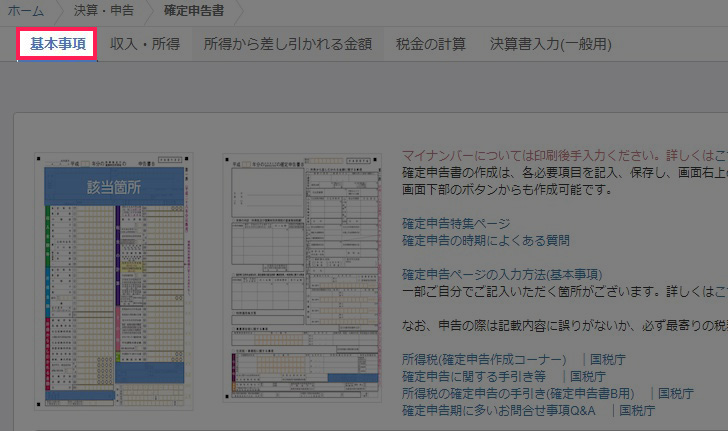728x431 pixels.
Task: Navigate to 決算・申告 breadcrumb
Action: point(102,12)
